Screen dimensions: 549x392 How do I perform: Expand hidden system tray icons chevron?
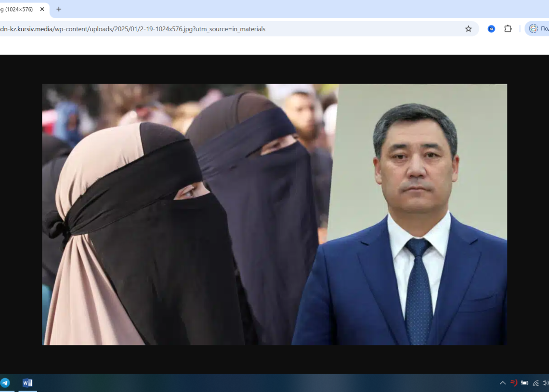tap(502, 383)
